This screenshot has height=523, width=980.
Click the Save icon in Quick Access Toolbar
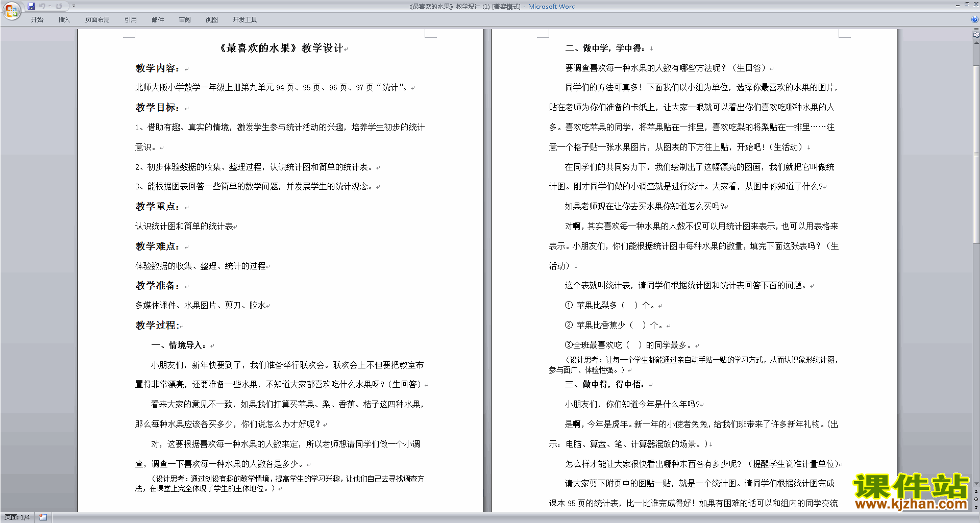(x=31, y=6)
